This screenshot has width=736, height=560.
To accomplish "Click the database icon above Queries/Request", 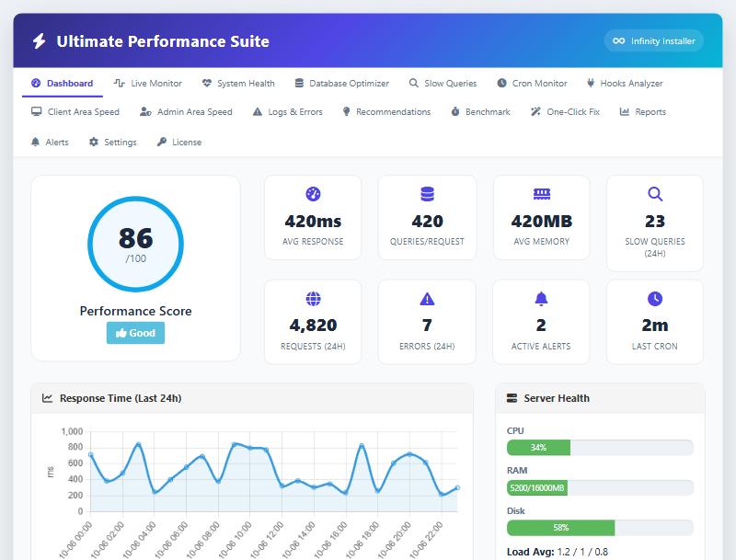I will 427,194.
